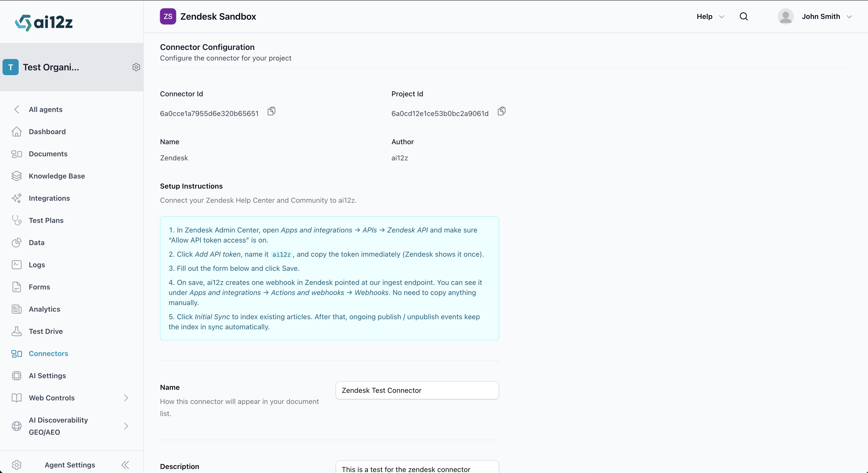This screenshot has height=473, width=868.
Task: Click the Connector Configuration heading
Action: pos(207,47)
